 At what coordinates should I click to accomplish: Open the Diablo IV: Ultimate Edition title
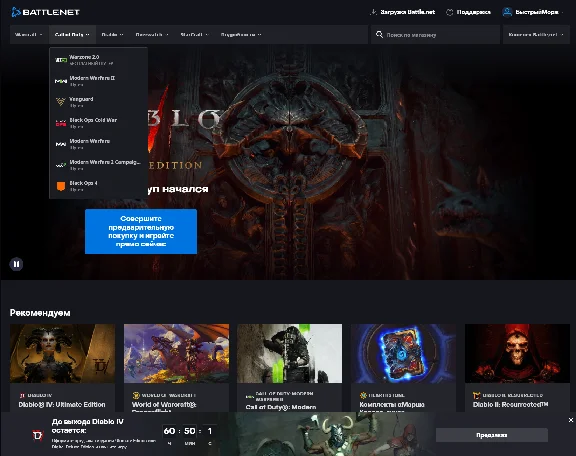pyautogui.click(x=62, y=405)
